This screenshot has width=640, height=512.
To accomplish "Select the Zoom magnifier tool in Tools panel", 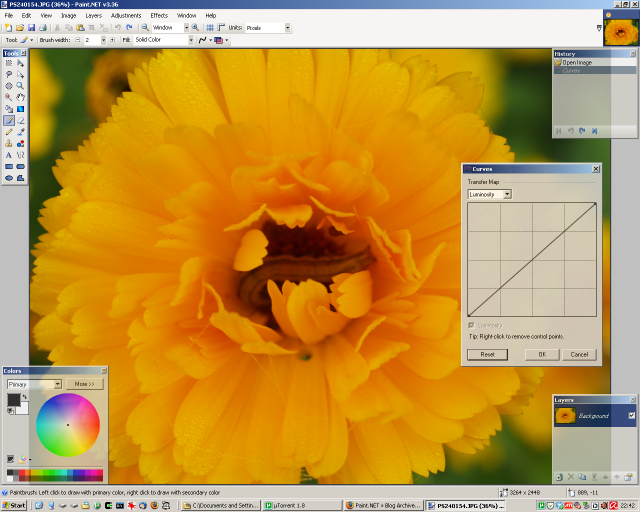I will (20, 86).
